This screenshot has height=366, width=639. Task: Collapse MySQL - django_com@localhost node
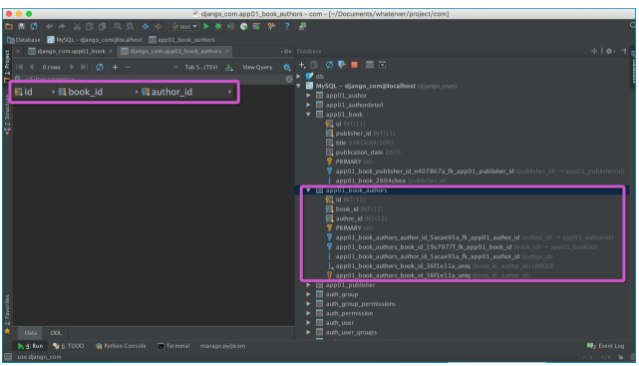click(x=299, y=86)
